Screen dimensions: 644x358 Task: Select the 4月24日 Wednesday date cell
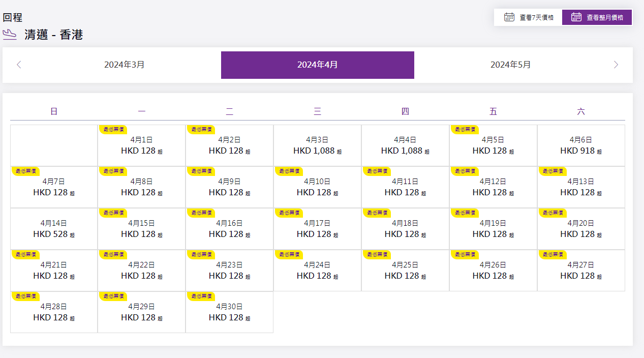(317, 271)
